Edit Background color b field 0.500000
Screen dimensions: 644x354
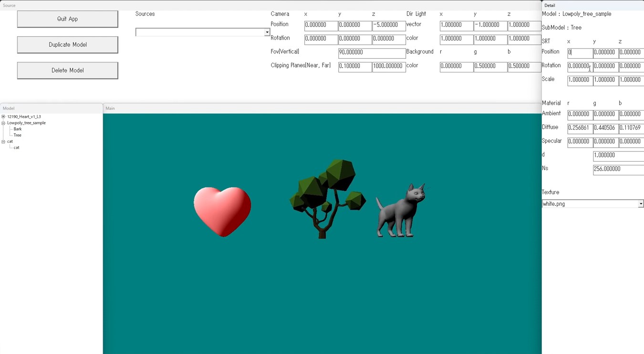tap(524, 67)
